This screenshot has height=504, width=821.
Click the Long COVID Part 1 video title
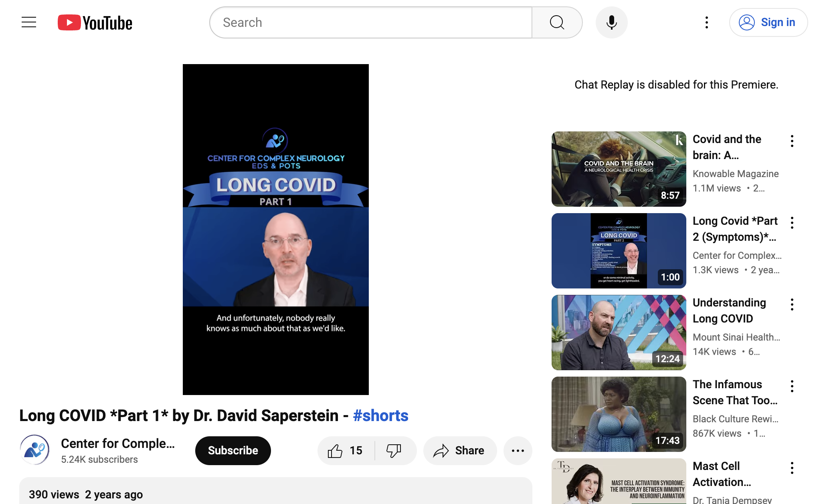tap(214, 415)
